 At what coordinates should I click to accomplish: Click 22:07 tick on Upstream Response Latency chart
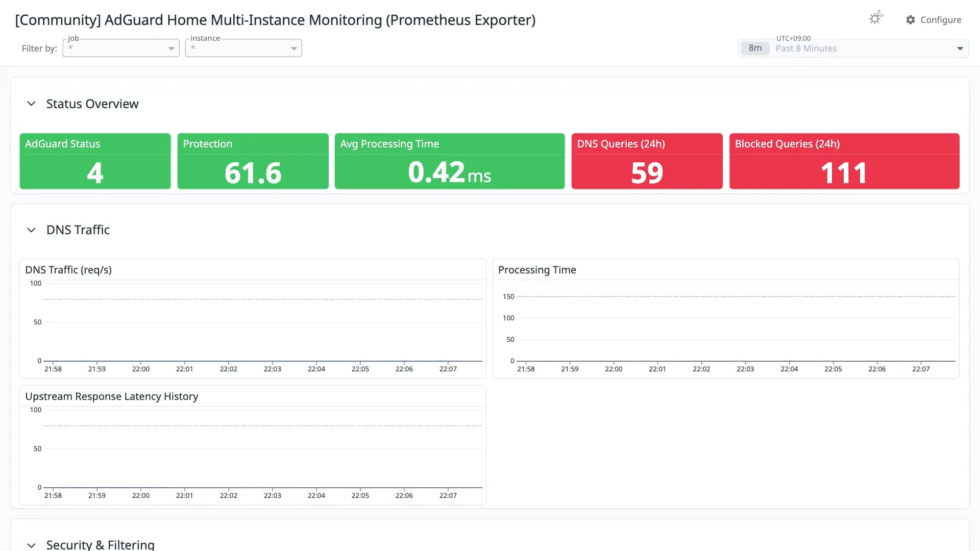[448, 495]
